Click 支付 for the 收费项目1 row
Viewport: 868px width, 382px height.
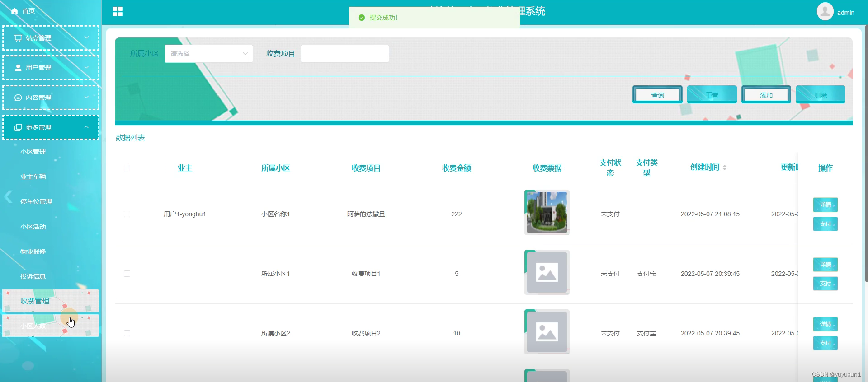click(x=826, y=284)
